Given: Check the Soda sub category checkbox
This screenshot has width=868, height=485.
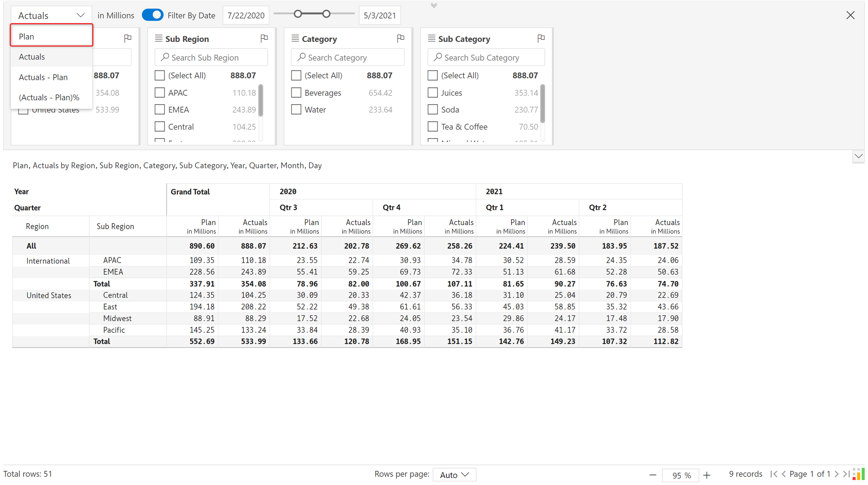Looking at the screenshot, I should click(x=432, y=110).
